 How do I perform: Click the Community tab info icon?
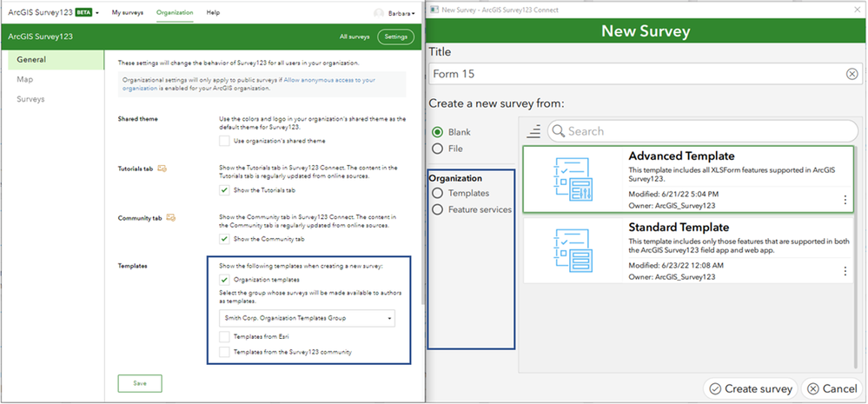click(x=171, y=218)
